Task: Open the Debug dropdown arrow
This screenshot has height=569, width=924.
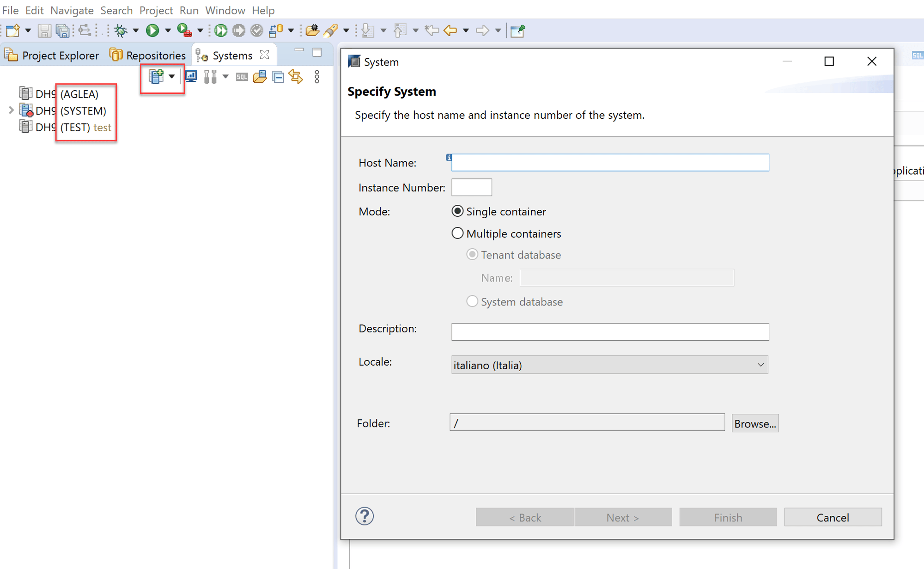Action: 136,31
